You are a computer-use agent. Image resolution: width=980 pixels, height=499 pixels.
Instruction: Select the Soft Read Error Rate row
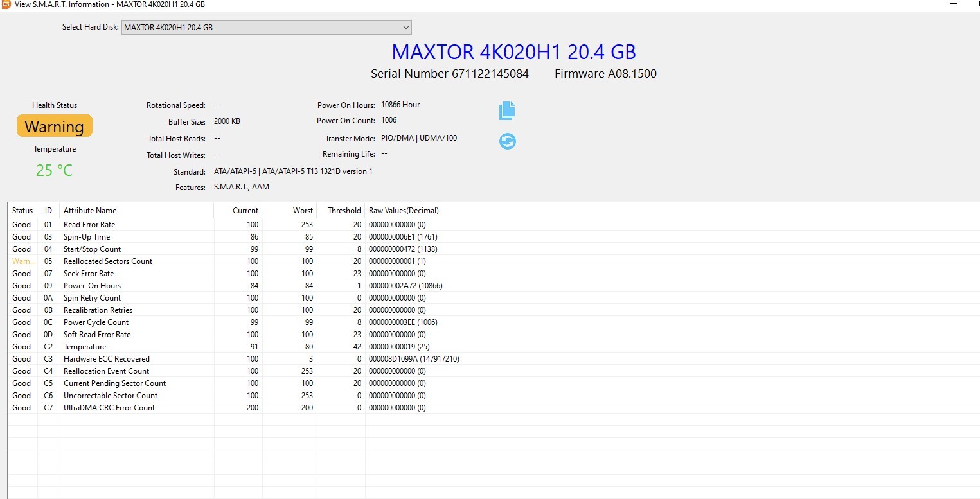(x=494, y=335)
